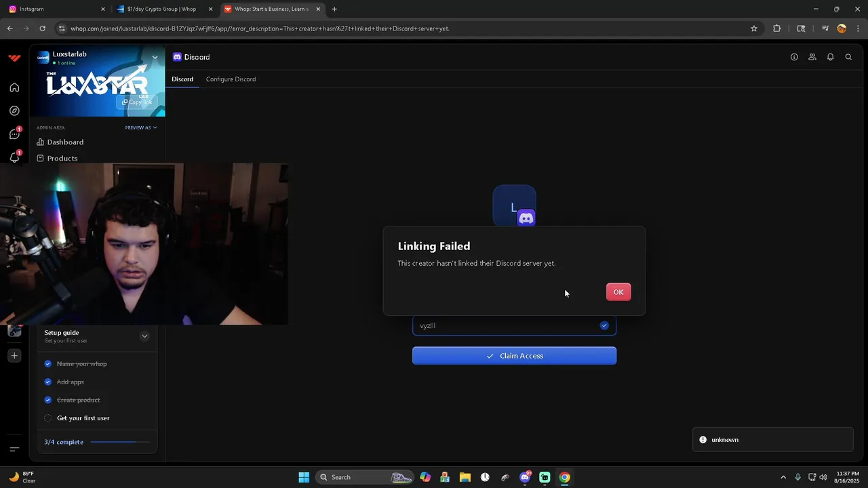Click the 'unknown' toast notification
868x488 pixels.
pyautogui.click(x=772, y=440)
